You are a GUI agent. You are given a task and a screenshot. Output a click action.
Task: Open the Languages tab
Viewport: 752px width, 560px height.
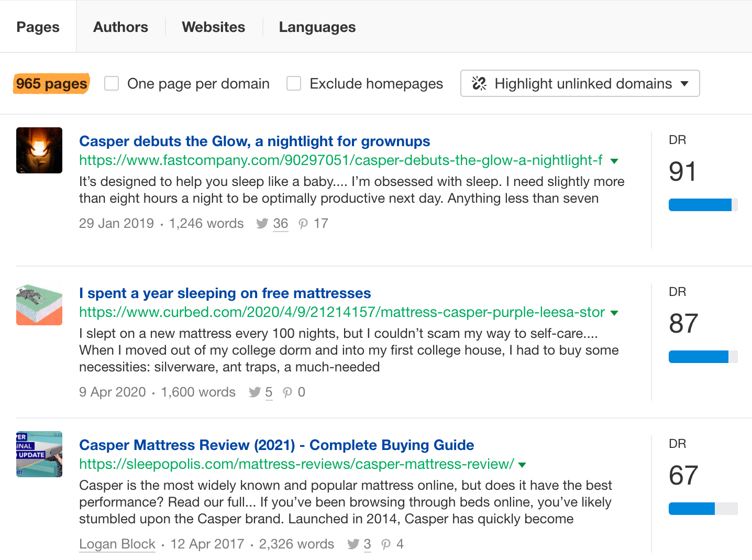[317, 27]
